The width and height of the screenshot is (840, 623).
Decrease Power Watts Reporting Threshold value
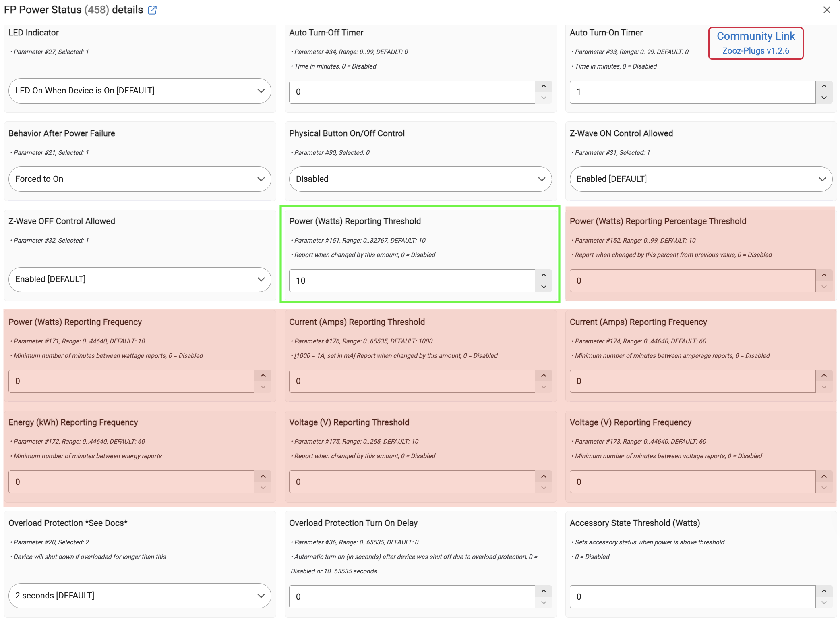click(x=544, y=287)
